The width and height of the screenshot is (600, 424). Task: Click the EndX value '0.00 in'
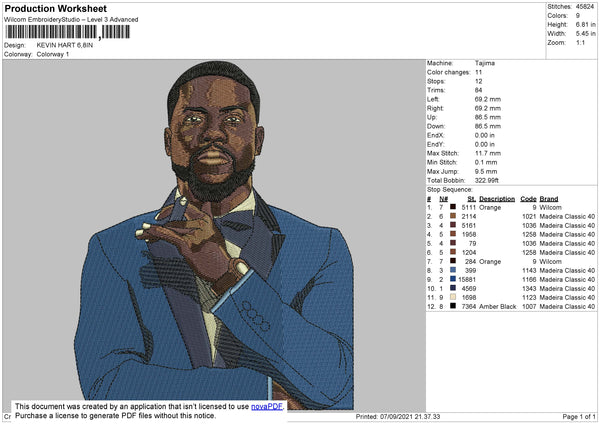(484, 135)
